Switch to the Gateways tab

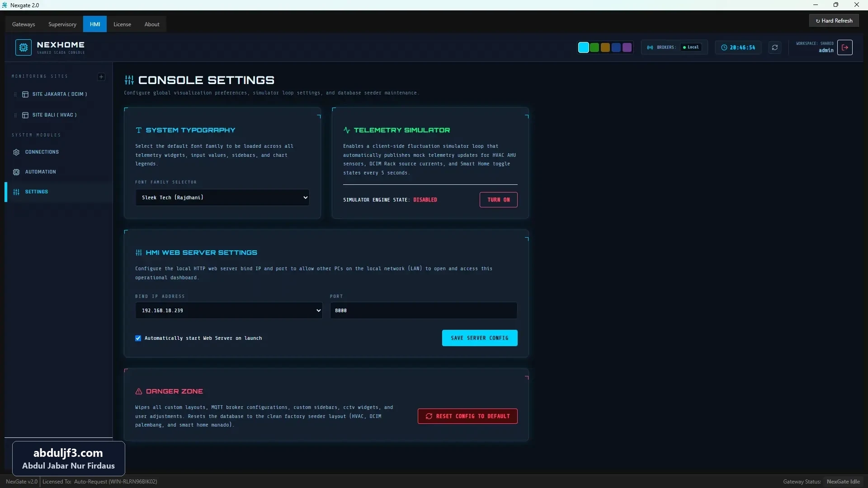24,24
